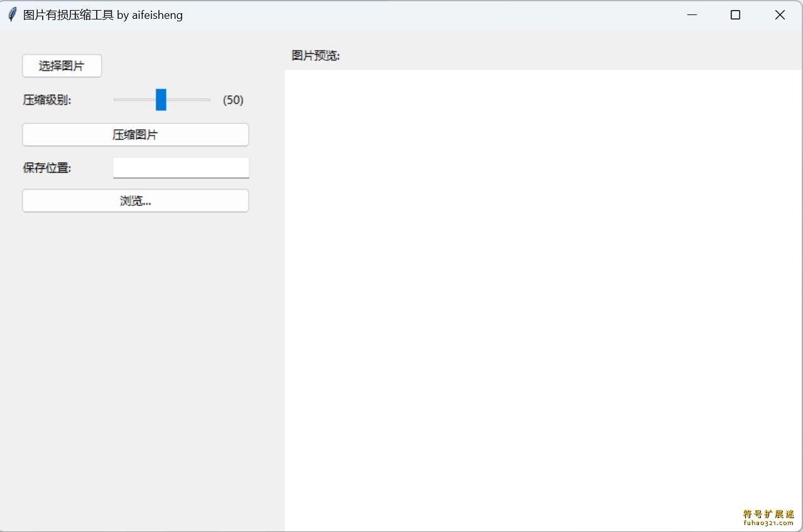Click the 保存位置: label
Screen dimensions: 803x532
(47, 168)
